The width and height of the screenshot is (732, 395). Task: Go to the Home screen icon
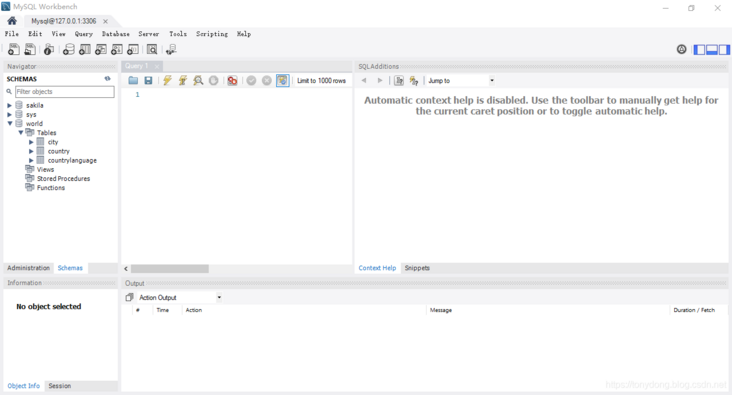click(x=12, y=21)
